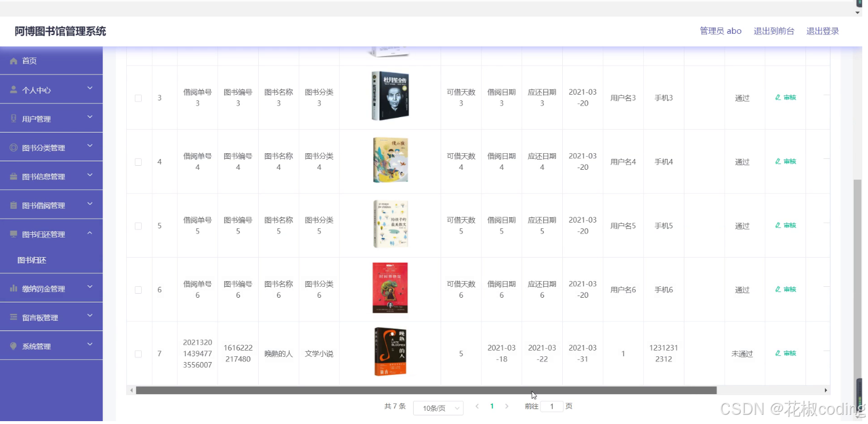This screenshot has width=868, height=424.
Task: Expand 图书分类管理 using its chevron
Action: [x=90, y=146]
